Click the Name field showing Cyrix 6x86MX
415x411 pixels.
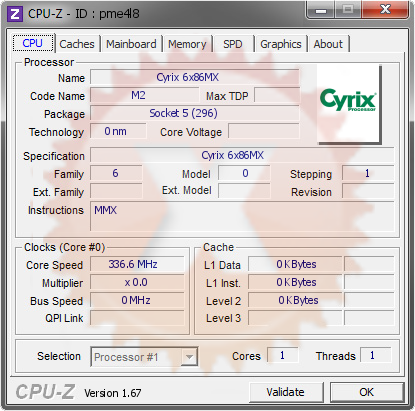pyautogui.click(x=195, y=77)
